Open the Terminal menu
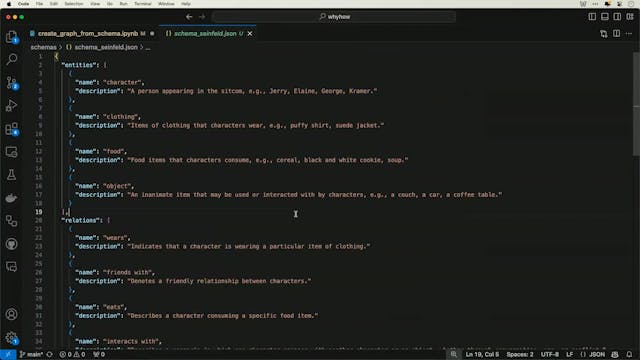Viewport: 640px width, 360px height. pos(142,4)
